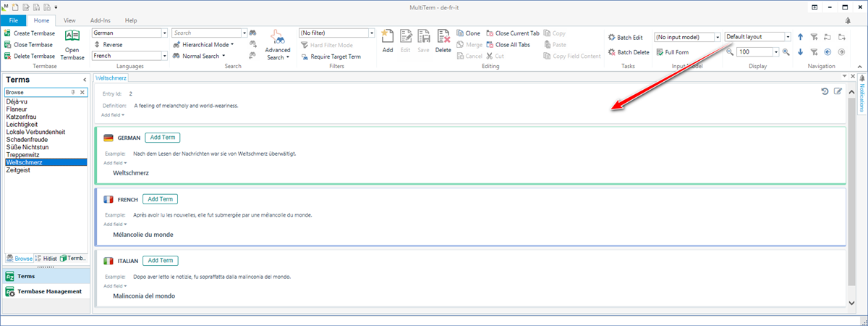
Task: Click the zoom in magnifier icon
Action: coord(786,52)
